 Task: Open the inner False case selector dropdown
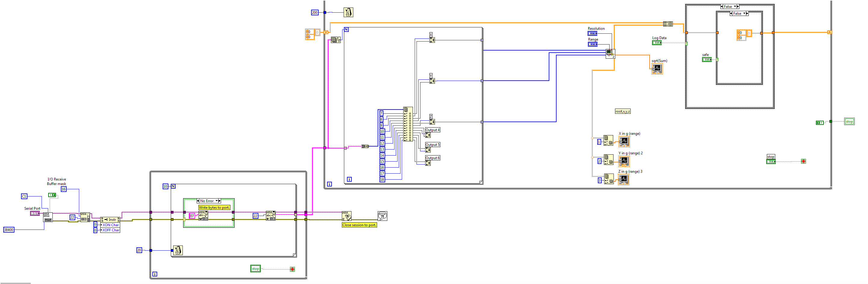pos(744,14)
